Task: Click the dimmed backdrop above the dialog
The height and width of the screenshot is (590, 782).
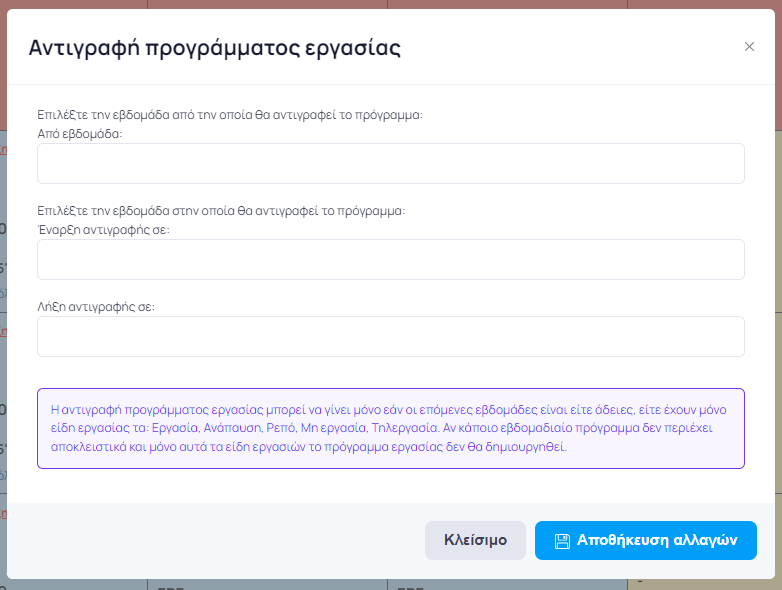Action: point(390,4)
